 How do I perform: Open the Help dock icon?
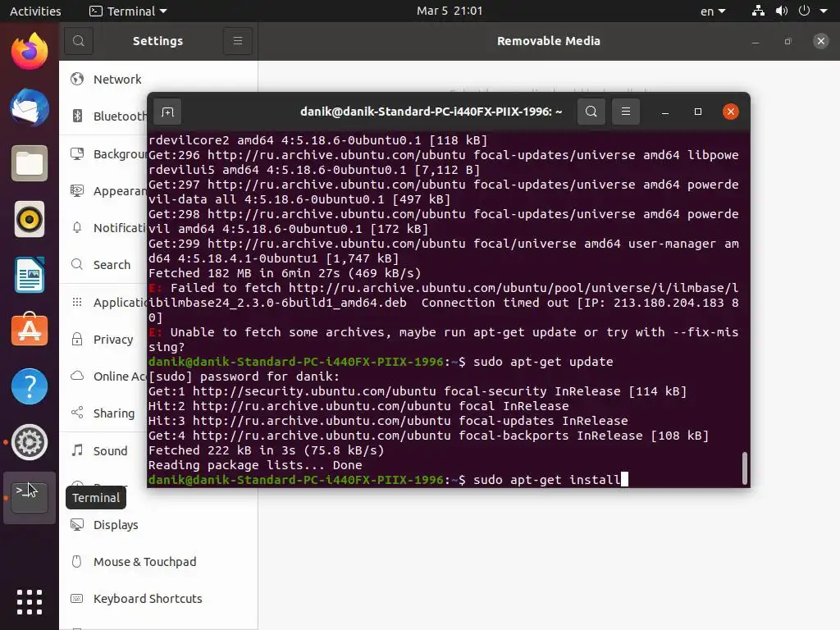click(30, 386)
